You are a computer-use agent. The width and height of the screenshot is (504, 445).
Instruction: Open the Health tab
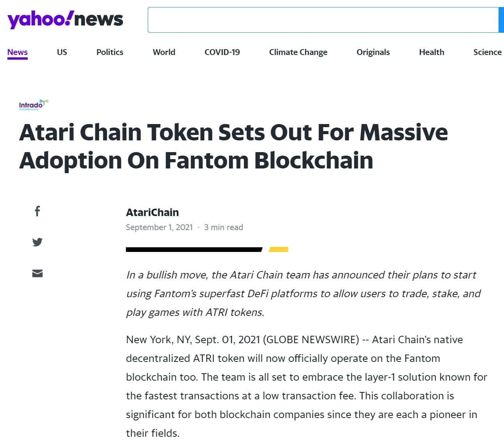tap(431, 52)
